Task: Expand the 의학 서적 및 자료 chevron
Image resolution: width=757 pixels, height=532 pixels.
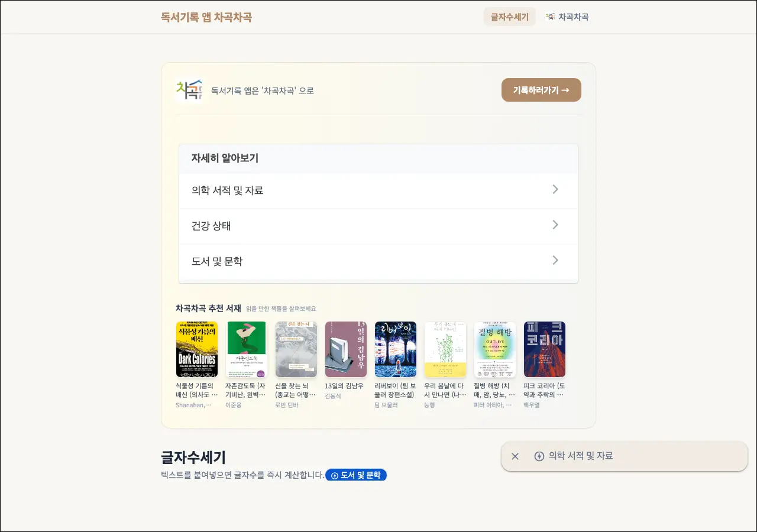Action: point(555,190)
